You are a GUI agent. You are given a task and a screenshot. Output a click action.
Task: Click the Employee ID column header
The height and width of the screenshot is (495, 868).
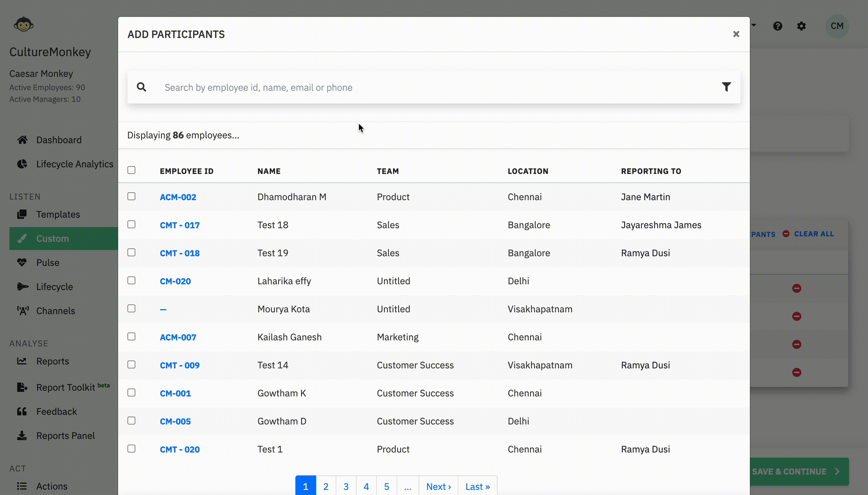(187, 171)
